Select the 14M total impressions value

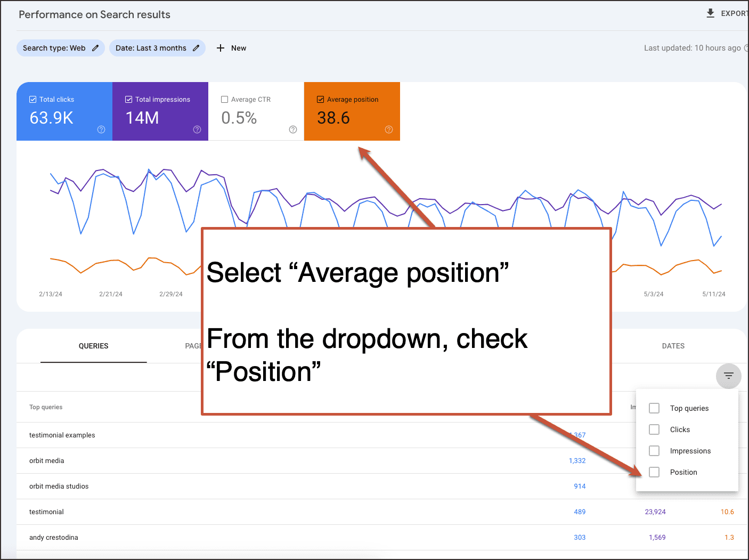click(142, 118)
